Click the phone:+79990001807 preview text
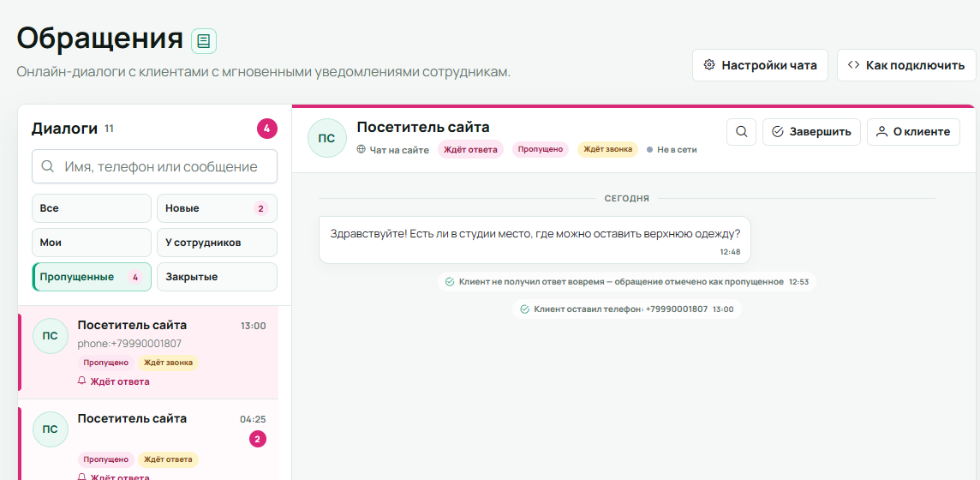The width and height of the screenshot is (980, 480). [129, 344]
